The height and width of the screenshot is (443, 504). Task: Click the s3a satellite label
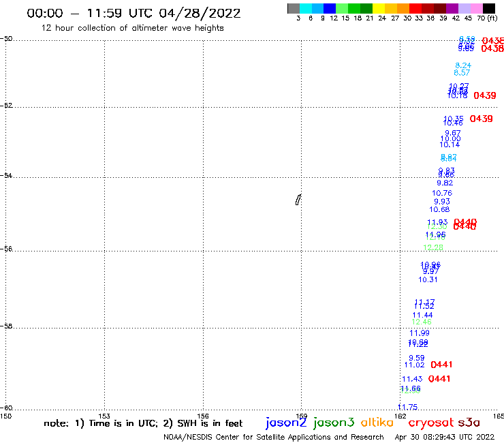[469, 423]
